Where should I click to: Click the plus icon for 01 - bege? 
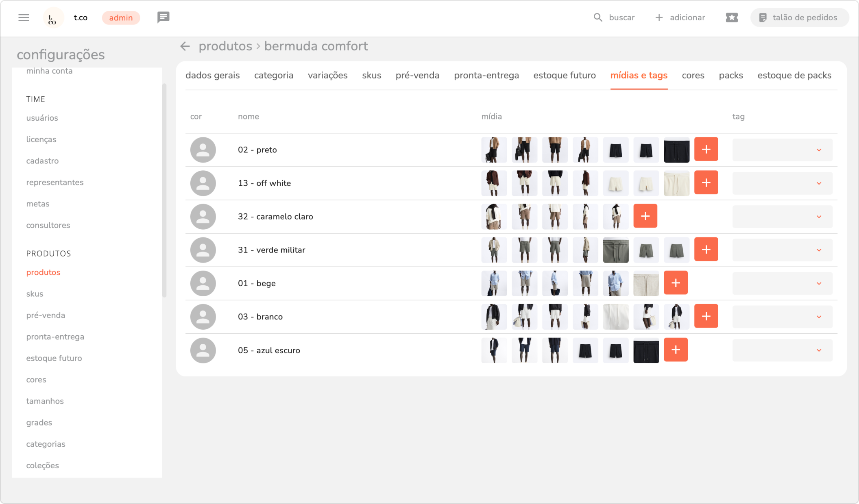675,283
